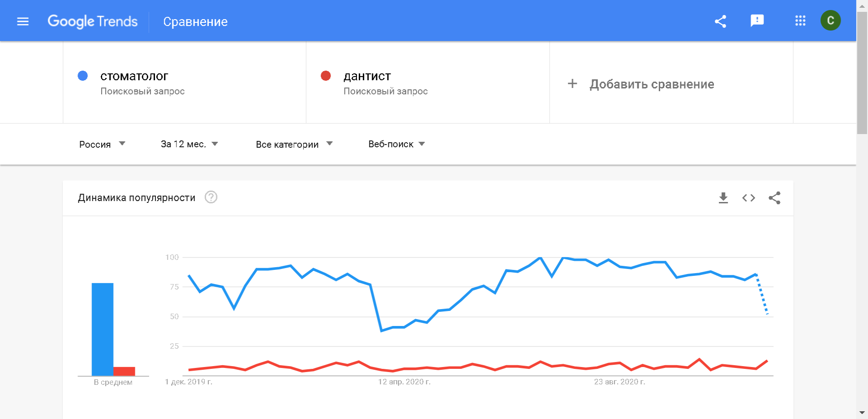Image resolution: width=868 pixels, height=419 pixels.
Task: Open the hamburger main menu
Action: (x=23, y=21)
